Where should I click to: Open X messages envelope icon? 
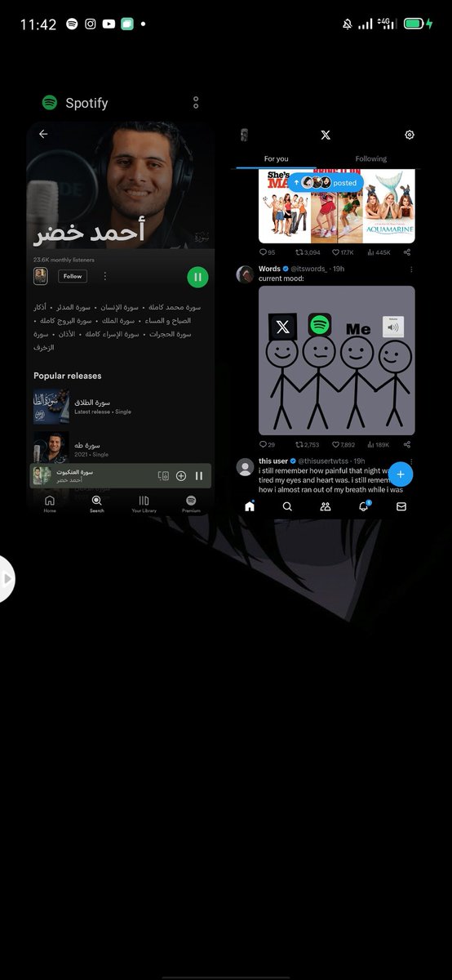tap(401, 506)
